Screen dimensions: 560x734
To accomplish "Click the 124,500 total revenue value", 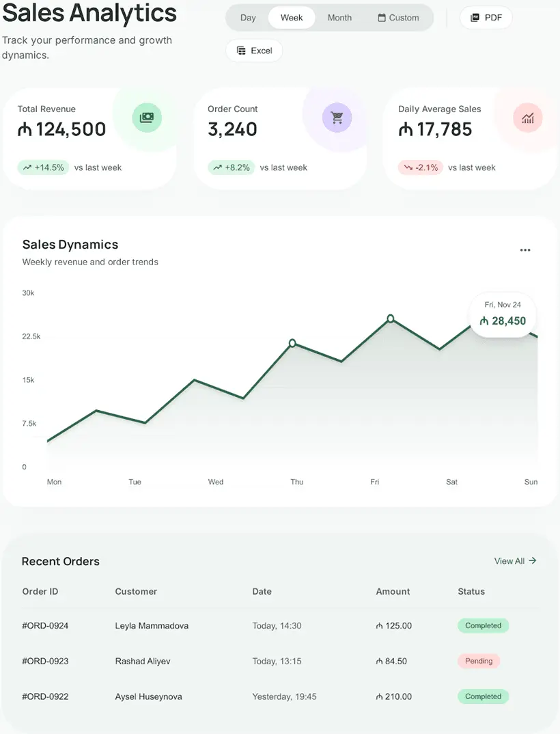I will [61, 130].
